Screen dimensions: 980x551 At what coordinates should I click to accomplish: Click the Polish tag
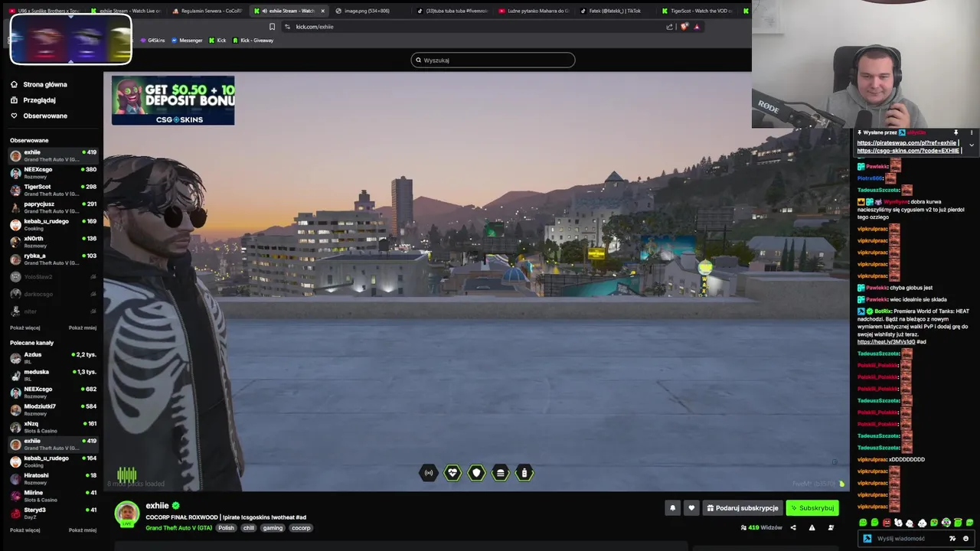coord(226,528)
